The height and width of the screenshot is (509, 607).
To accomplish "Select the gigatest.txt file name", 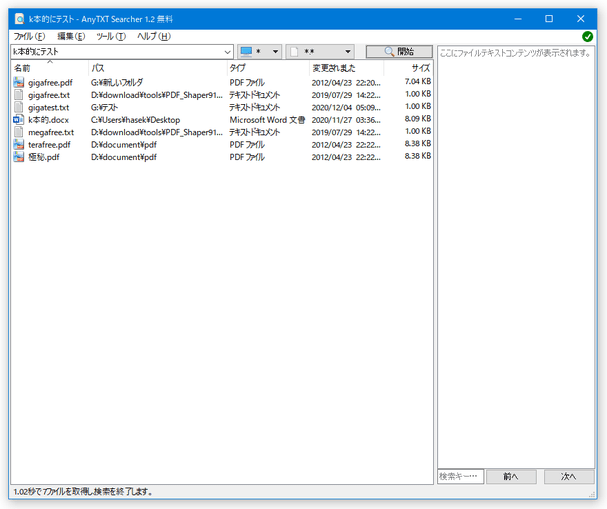I will point(48,107).
